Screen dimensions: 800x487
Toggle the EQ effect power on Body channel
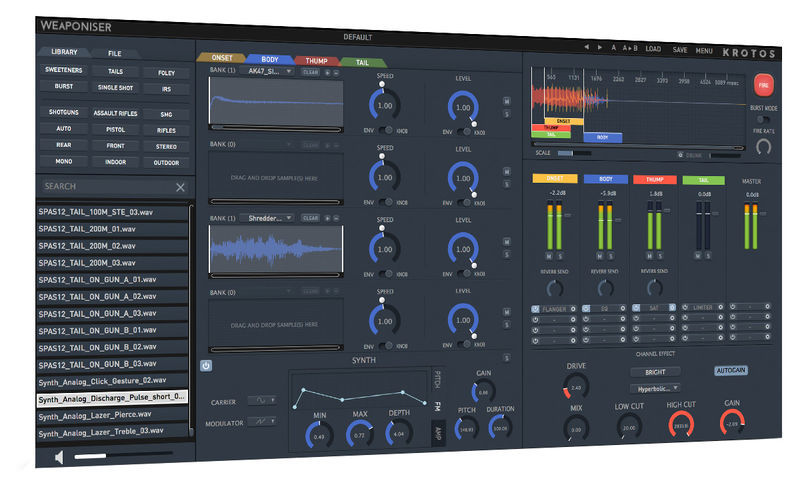[x=586, y=309]
